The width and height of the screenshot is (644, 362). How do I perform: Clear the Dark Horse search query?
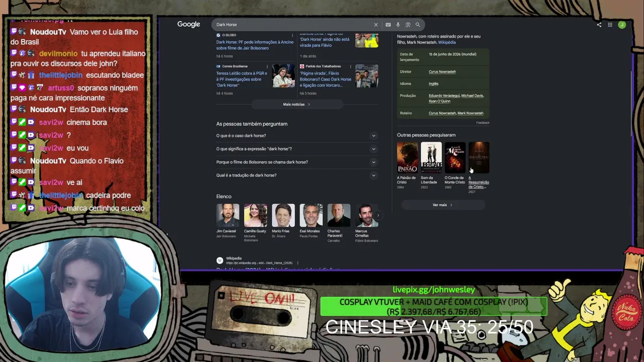(x=375, y=25)
